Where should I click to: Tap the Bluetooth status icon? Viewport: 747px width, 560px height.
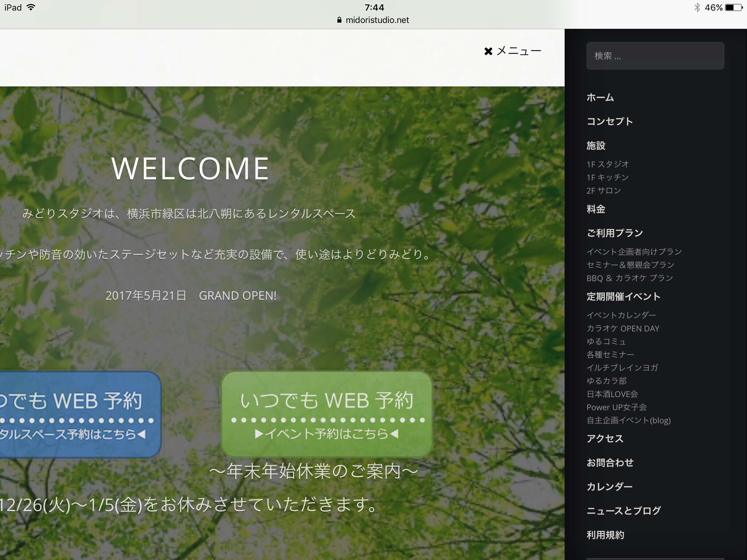point(697,8)
